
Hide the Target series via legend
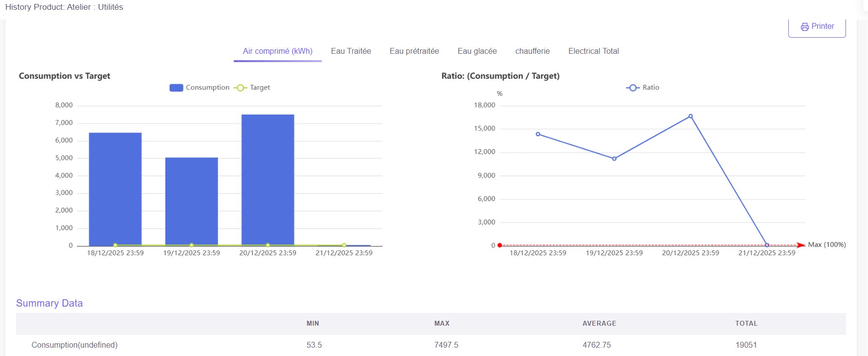[x=252, y=88]
